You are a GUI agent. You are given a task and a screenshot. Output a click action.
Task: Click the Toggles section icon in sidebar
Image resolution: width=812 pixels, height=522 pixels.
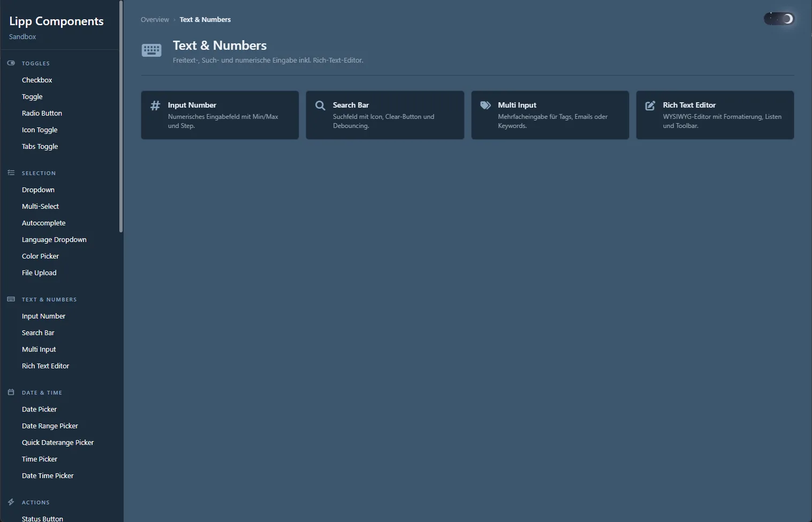pyautogui.click(x=11, y=63)
